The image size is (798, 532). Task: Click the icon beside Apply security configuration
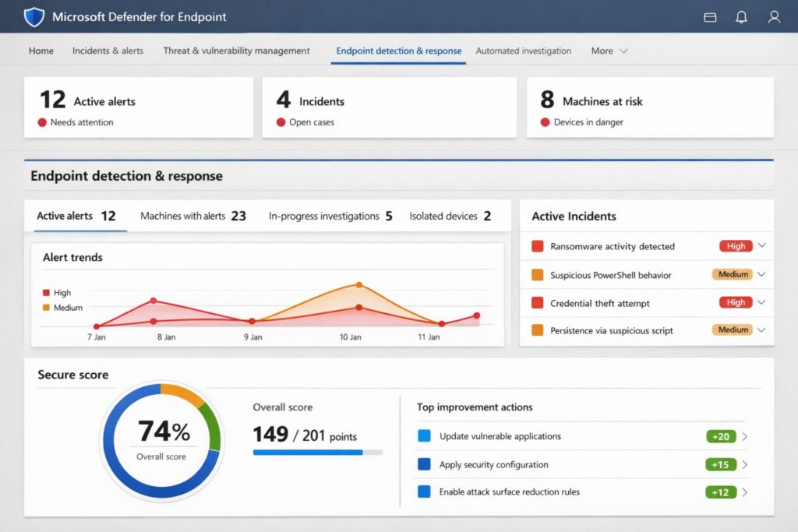(425, 464)
